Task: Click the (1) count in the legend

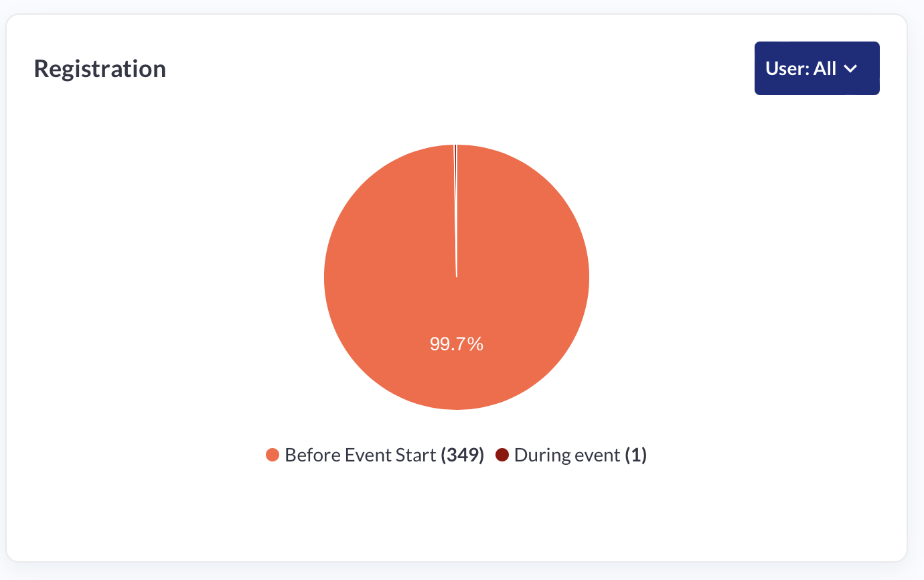Action: tap(635, 455)
